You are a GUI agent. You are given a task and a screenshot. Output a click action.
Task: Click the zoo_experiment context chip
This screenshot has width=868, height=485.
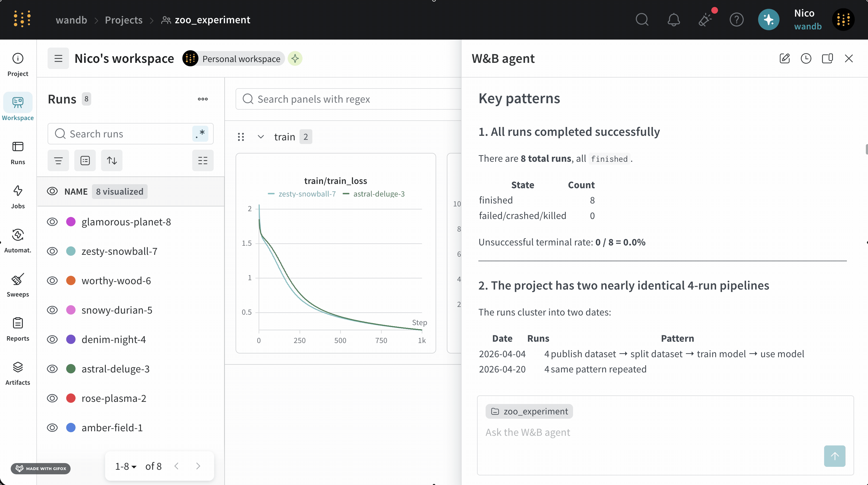pos(529,411)
